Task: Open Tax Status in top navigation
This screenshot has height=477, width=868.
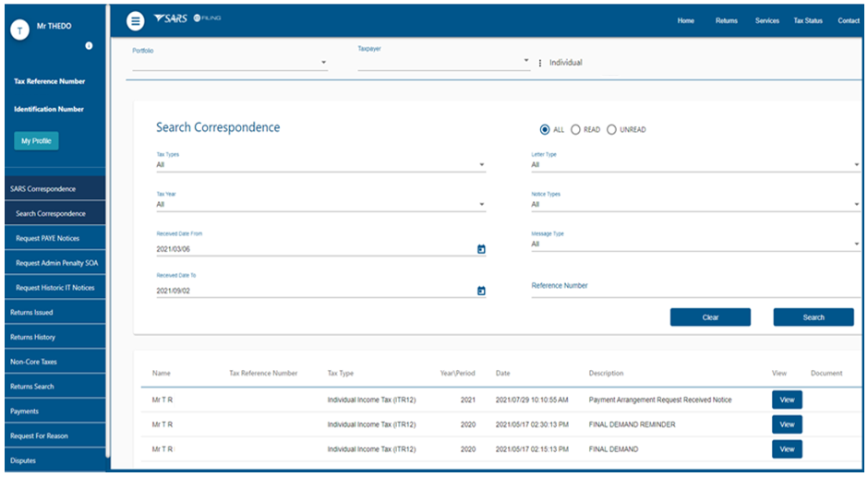Action: 807,20
